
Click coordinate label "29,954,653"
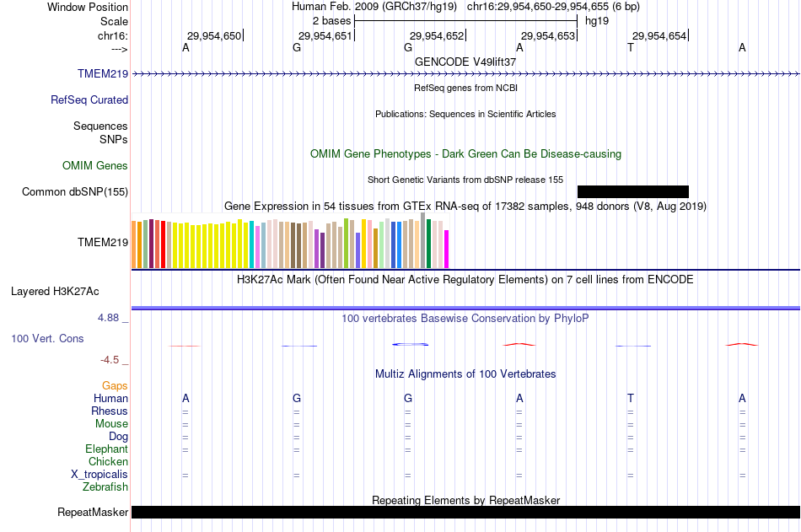click(x=548, y=35)
